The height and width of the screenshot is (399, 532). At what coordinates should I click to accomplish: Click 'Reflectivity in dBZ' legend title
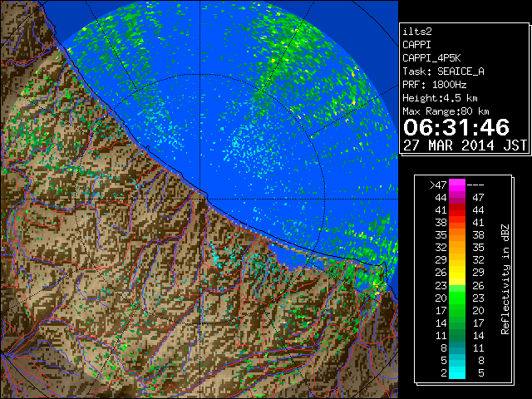(505, 279)
